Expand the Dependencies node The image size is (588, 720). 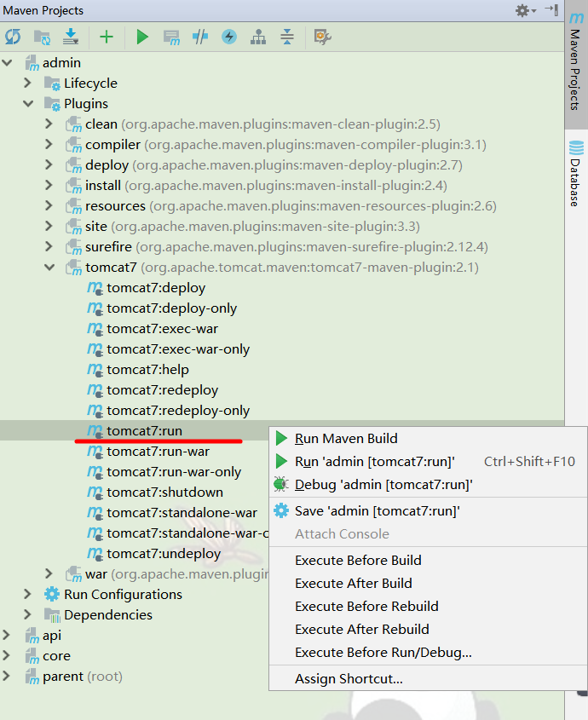[x=27, y=615]
